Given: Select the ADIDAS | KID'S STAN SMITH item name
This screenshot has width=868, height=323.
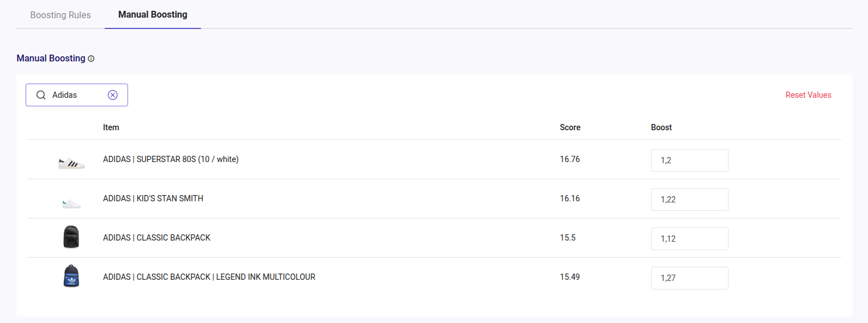Looking at the screenshot, I should 153,198.
